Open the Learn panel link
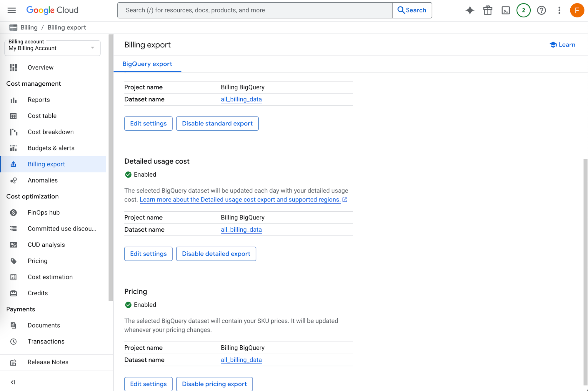The width and height of the screenshot is (588, 391). point(562,45)
